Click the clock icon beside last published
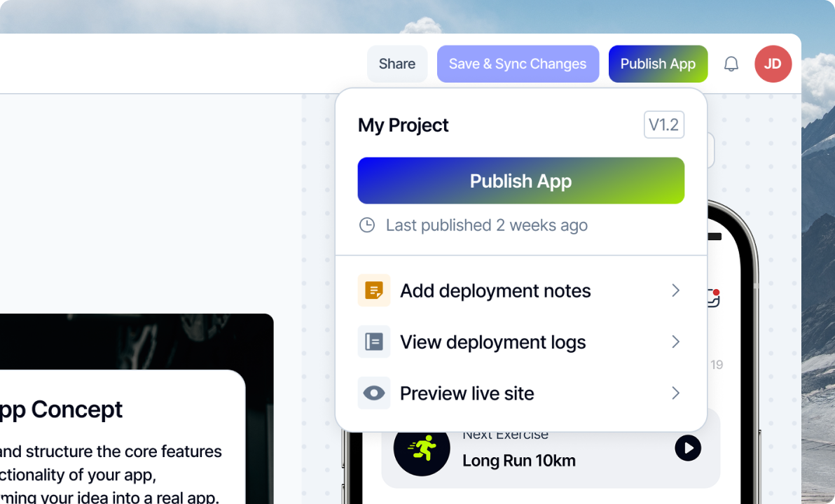This screenshot has width=835, height=504. click(x=367, y=225)
